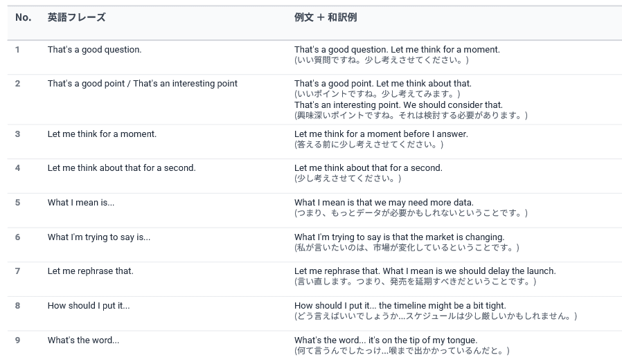Select the phrase "That's a good question."
Screen dimensions: 622x364
[94, 50]
